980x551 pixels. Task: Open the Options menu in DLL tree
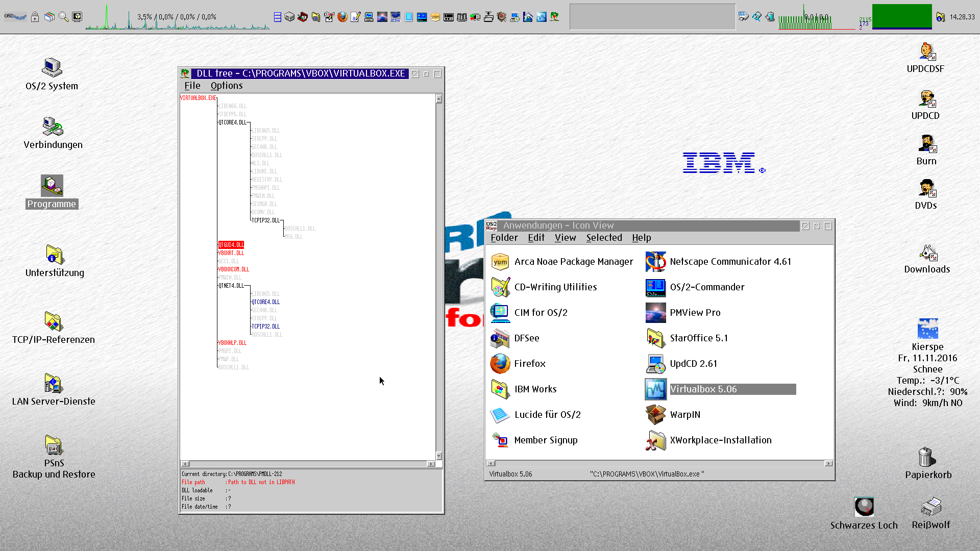pos(227,86)
